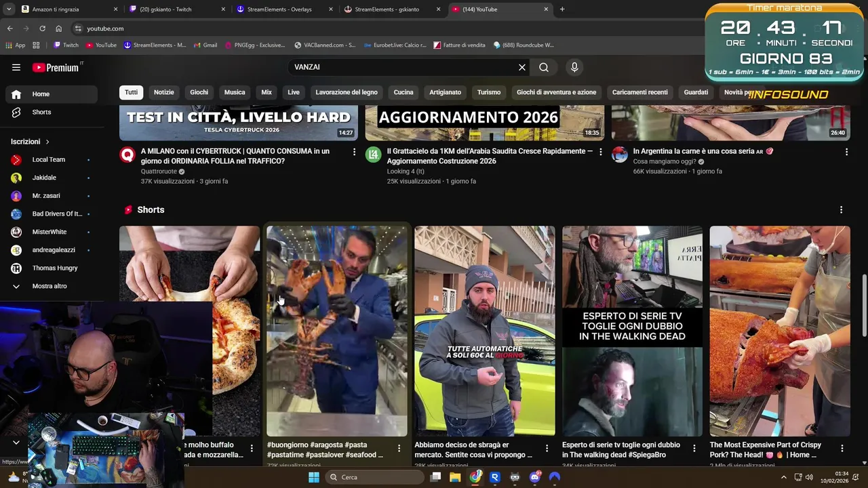
Task: Open options for Grattacielo video
Action: (600, 152)
